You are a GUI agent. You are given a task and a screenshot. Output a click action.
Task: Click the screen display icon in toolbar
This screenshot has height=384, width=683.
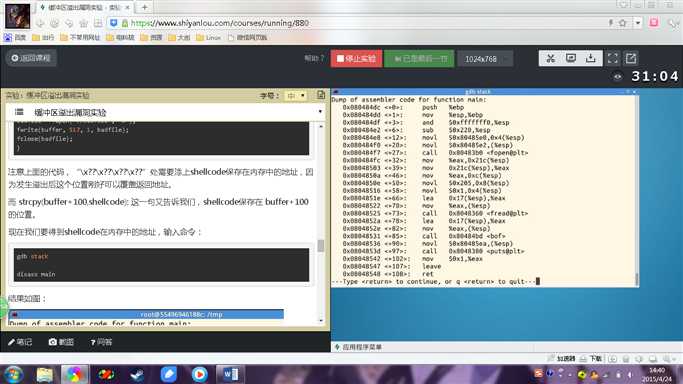click(x=571, y=58)
